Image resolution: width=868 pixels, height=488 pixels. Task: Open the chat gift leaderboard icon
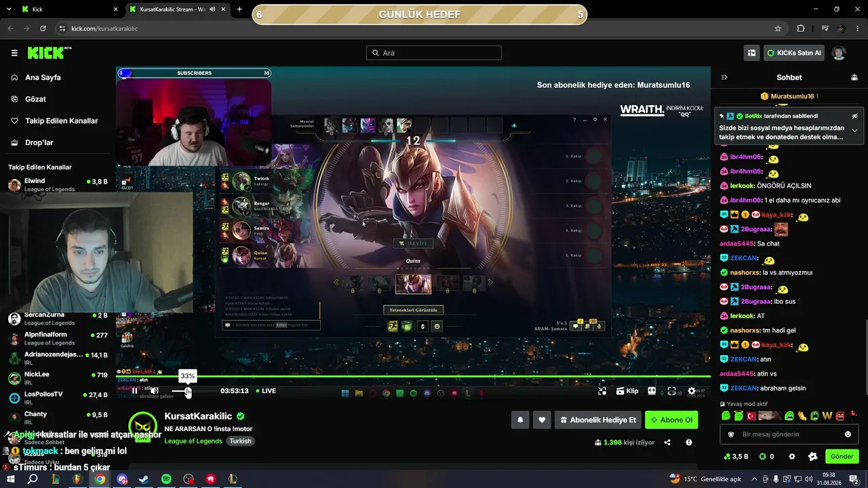click(854, 77)
